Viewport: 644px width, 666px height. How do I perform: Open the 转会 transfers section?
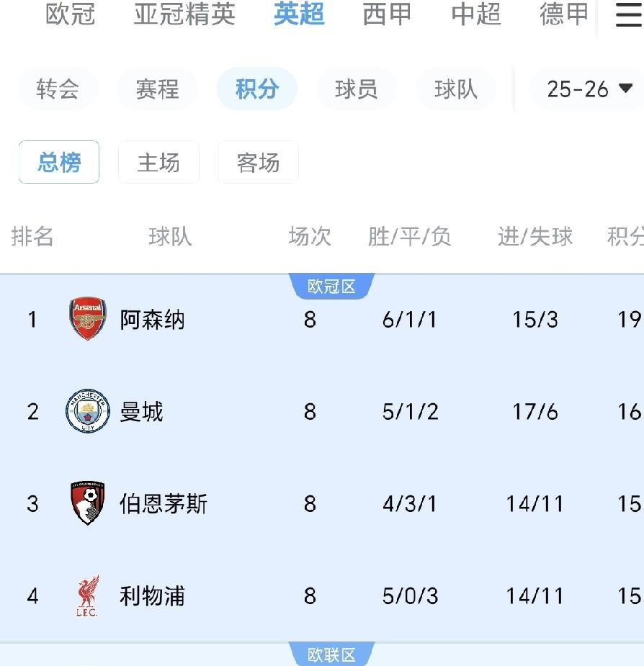[58, 89]
